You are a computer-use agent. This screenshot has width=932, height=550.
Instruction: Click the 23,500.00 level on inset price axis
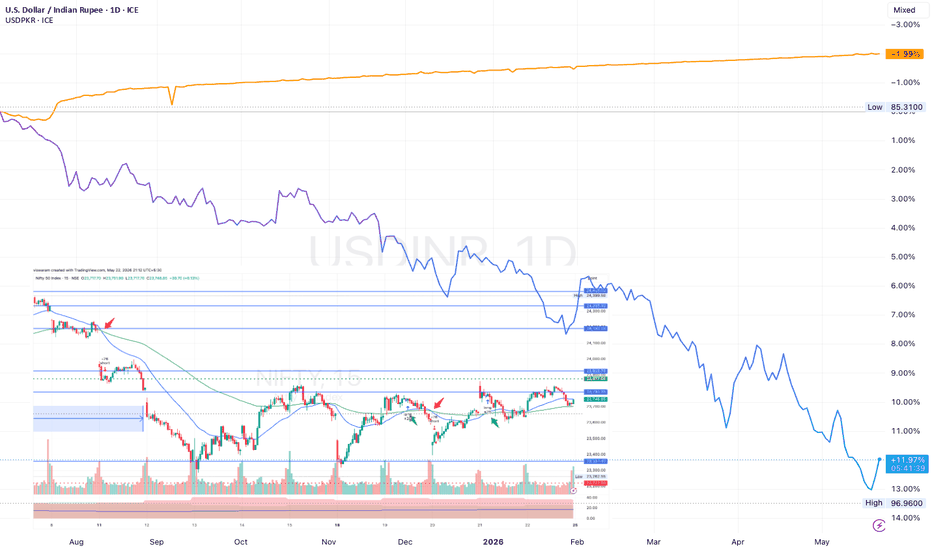(x=596, y=438)
